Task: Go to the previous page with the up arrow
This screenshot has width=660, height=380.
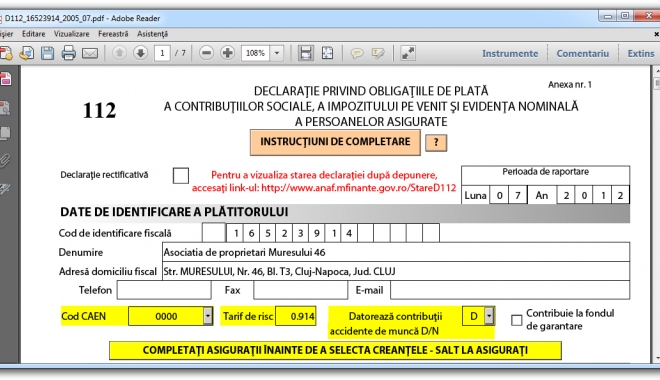Action: point(120,53)
